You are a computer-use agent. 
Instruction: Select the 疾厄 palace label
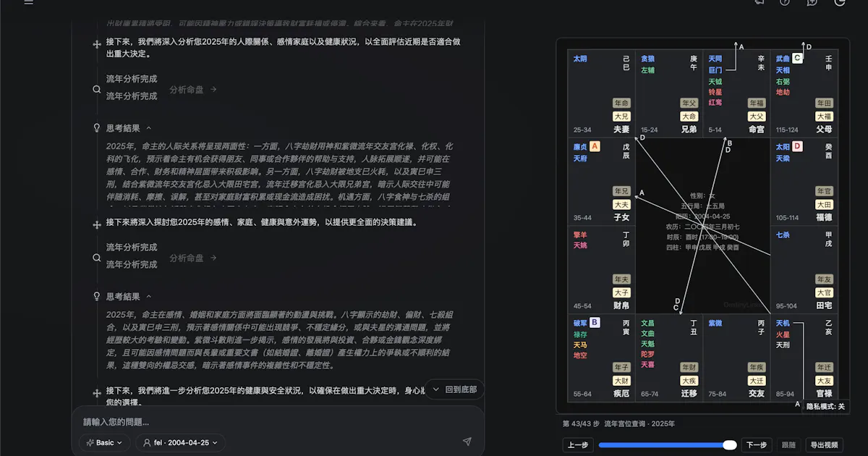621,394
